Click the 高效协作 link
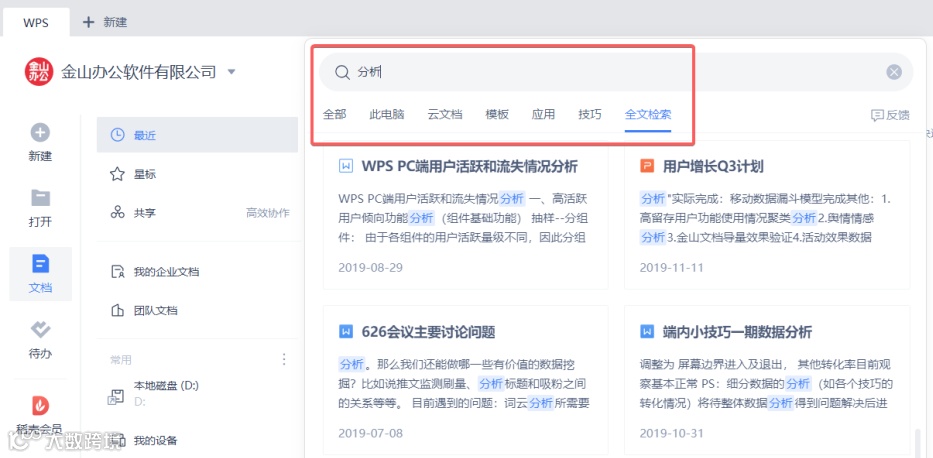This screenshot has width=933, height=458. [x=268, y=213]
